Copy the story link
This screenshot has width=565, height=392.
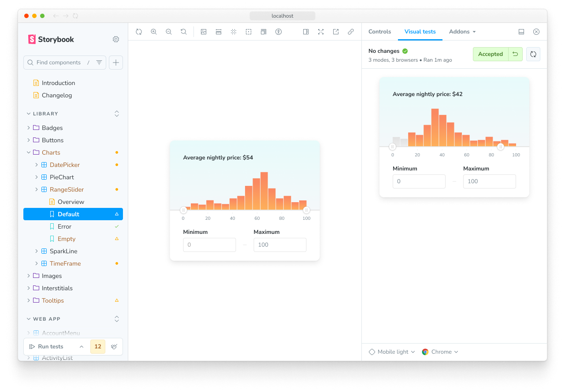tap(350, 32)
